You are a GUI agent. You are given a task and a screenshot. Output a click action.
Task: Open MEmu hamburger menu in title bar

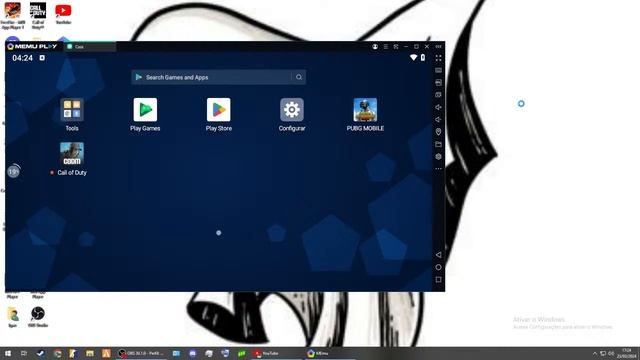[x=386, y=47]
